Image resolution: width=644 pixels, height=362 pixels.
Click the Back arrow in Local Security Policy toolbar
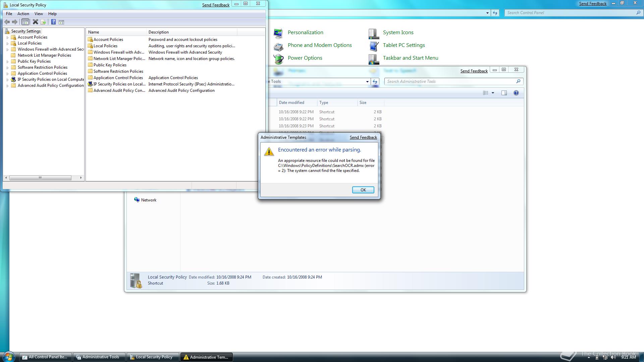click(7, 22)
